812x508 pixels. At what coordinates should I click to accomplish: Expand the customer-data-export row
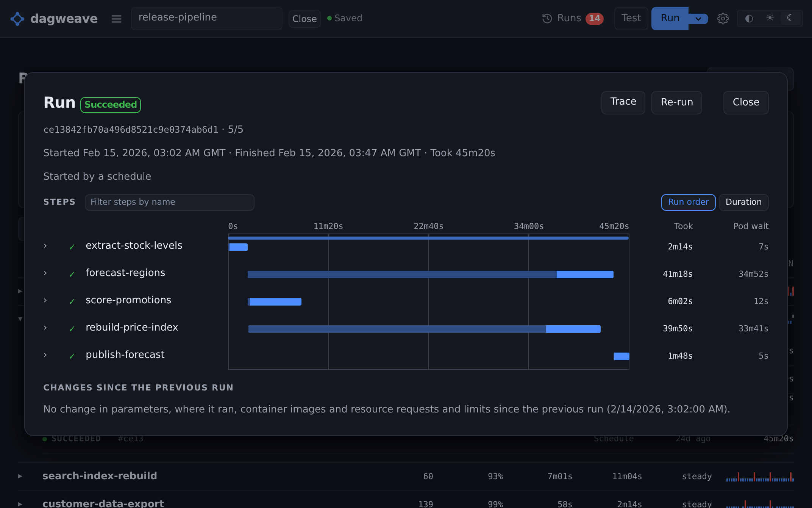pyautogui.click(x=20, y=504)
